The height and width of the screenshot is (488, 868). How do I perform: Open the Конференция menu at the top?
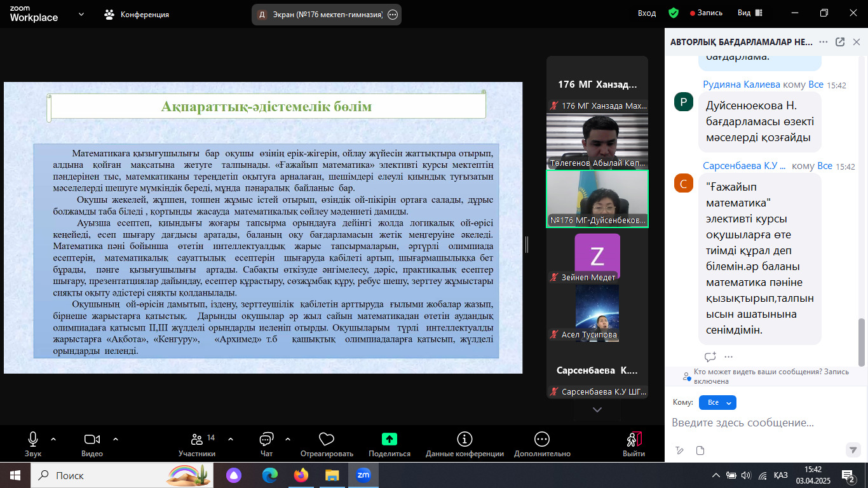[x=137, y=14]
